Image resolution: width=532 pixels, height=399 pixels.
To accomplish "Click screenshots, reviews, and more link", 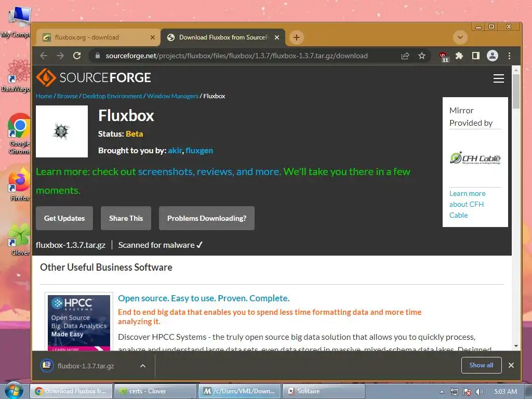I will [209, 171].
